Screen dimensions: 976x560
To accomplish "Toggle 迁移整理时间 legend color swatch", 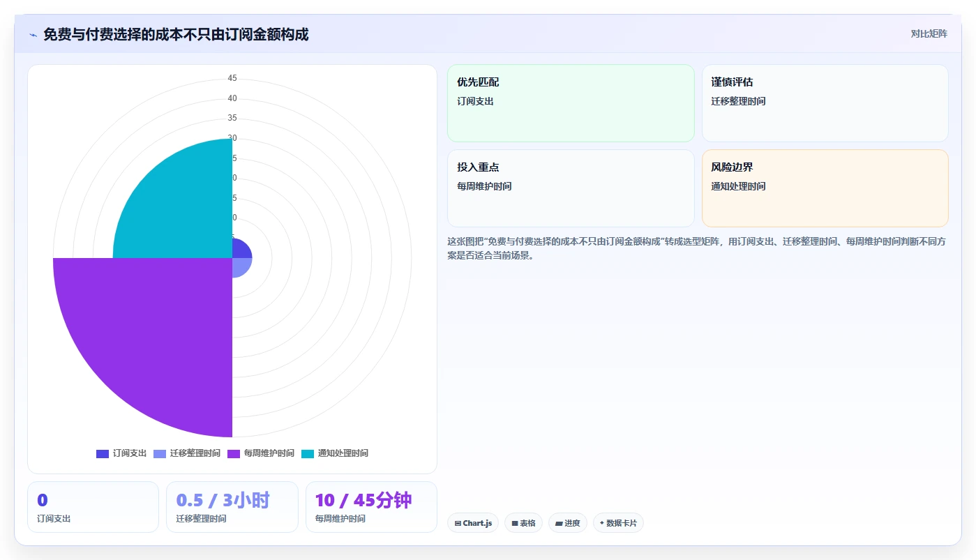I will pyautogui.click(x=160, y=453).
